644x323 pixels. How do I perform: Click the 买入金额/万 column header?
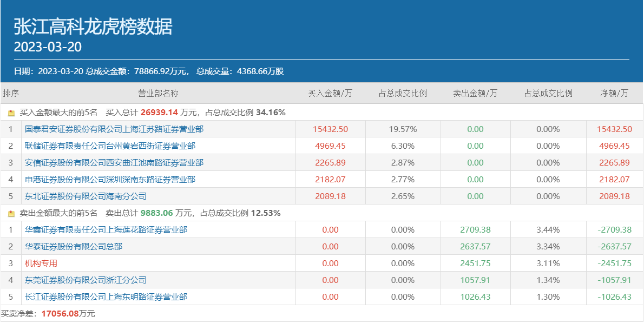click(330, 94)
